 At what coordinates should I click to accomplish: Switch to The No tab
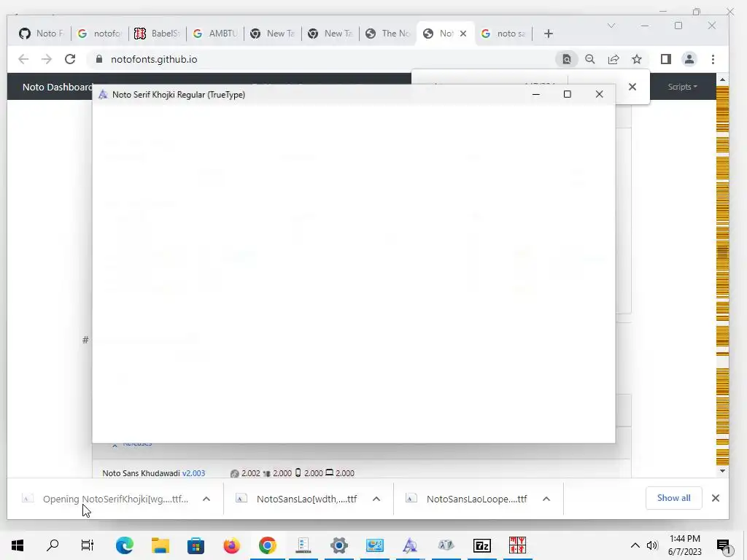click(388, 34)
